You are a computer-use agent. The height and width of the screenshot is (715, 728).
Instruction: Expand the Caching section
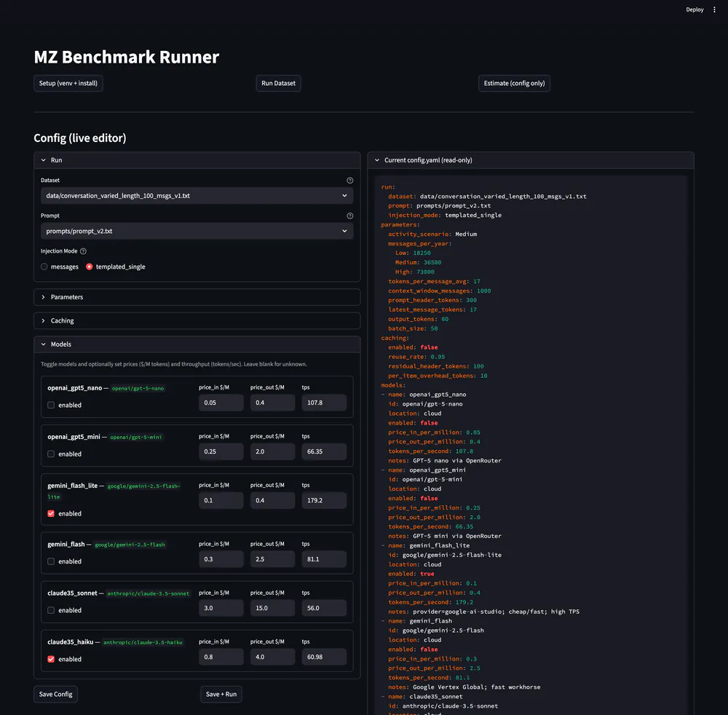tap(195, 320)
